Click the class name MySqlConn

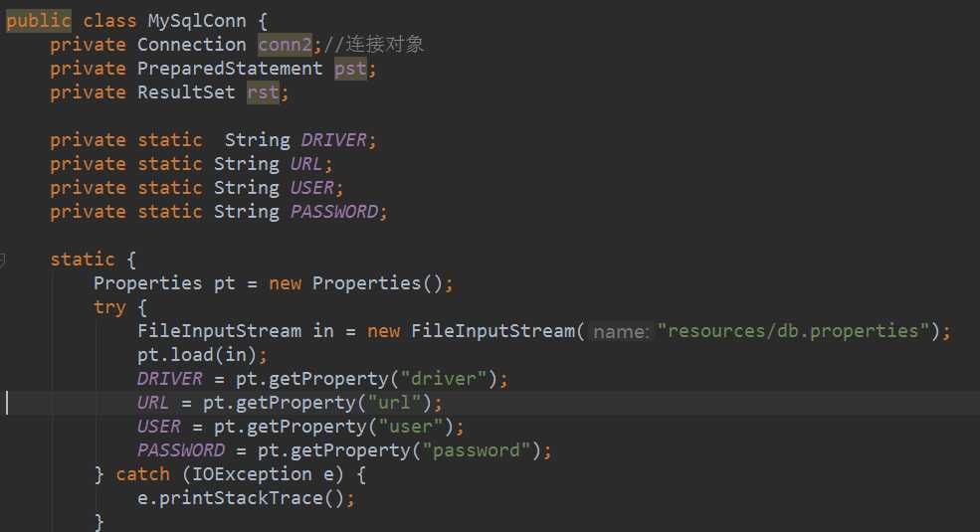[x=197, y=21]
